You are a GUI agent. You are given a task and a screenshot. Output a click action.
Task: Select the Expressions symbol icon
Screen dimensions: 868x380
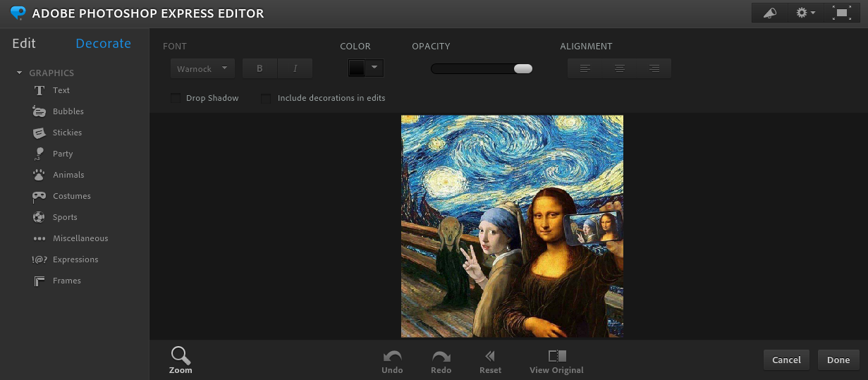[39, 259]
